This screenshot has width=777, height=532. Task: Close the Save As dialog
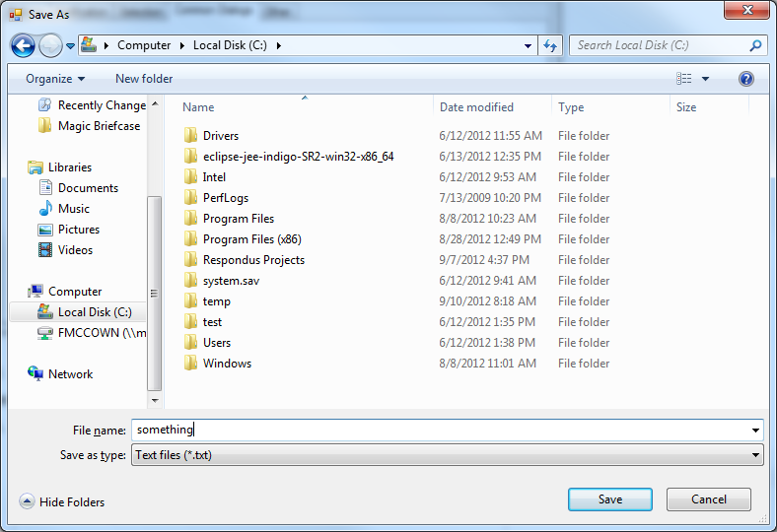click(x=747, y=10)
